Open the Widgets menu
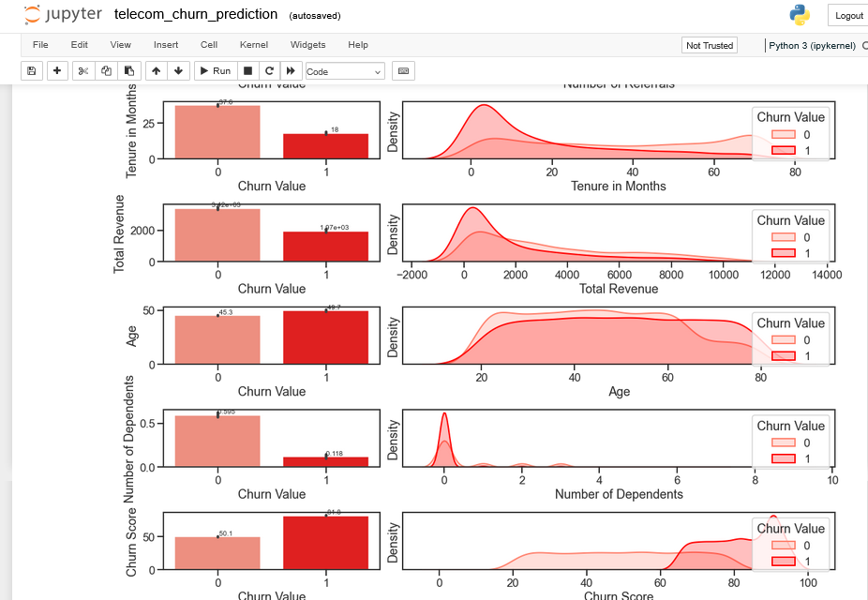The width and height of the screenshot is (868, 600). click(307, 45)
